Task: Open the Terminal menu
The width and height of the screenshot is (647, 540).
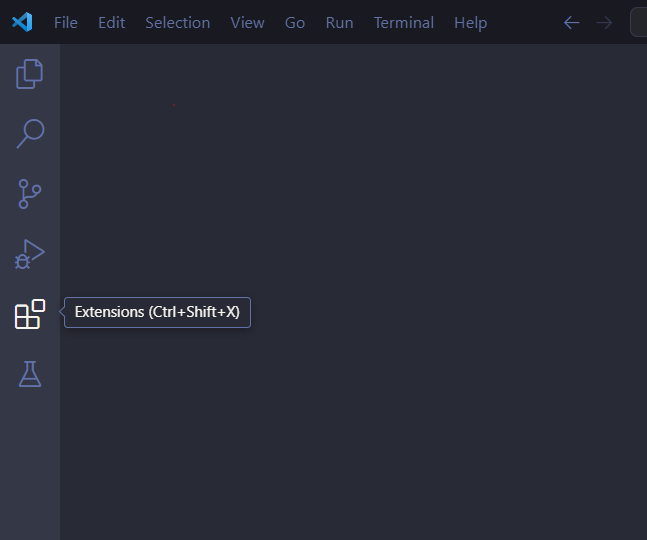Action: 403,22
